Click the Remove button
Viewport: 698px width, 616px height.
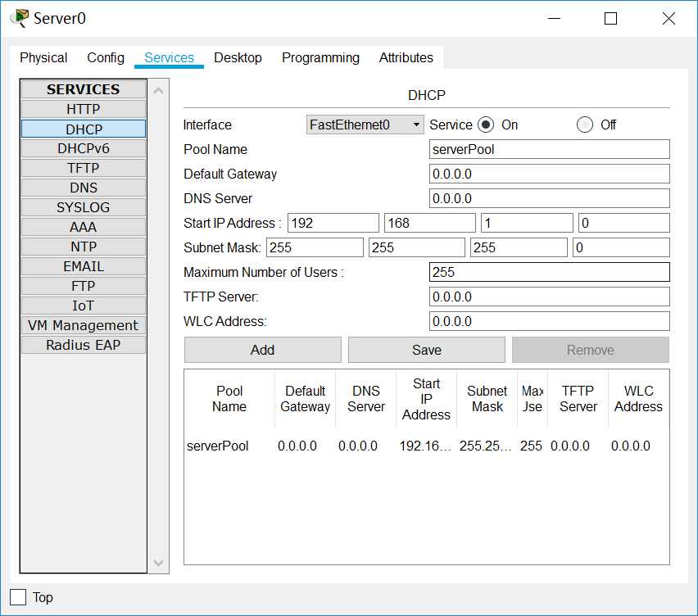591,350
